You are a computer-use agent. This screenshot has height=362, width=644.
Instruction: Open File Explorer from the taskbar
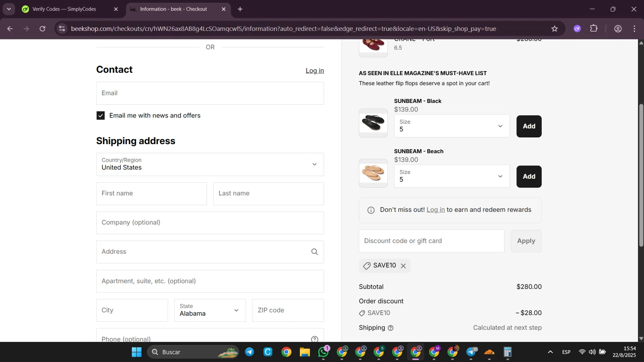(305, 352)
